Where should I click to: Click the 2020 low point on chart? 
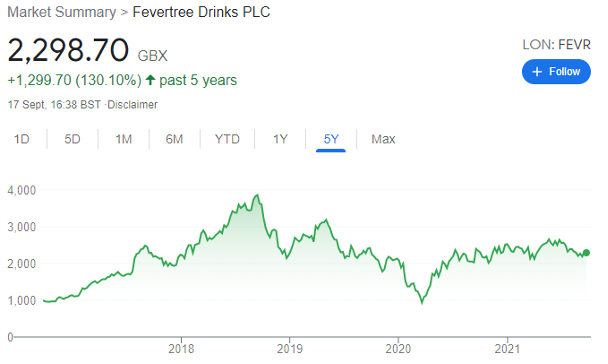click(422, 302)
